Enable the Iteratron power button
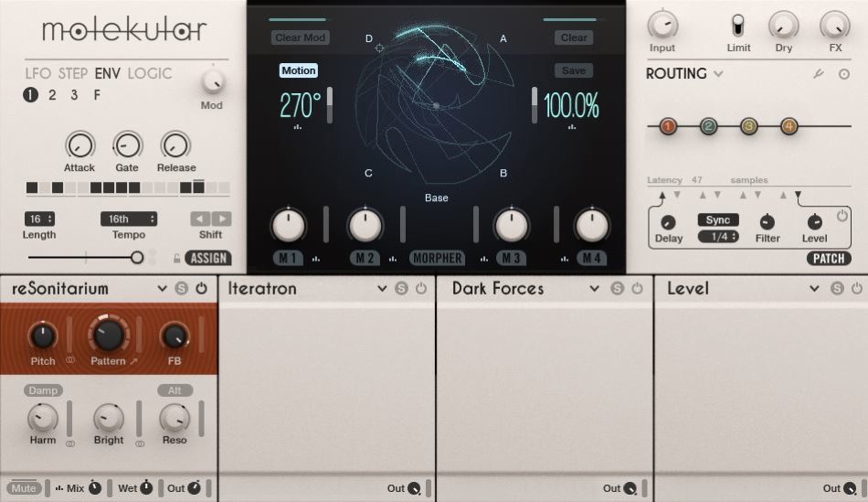Viewport: 868px width, 502px height. click(421, 289)
